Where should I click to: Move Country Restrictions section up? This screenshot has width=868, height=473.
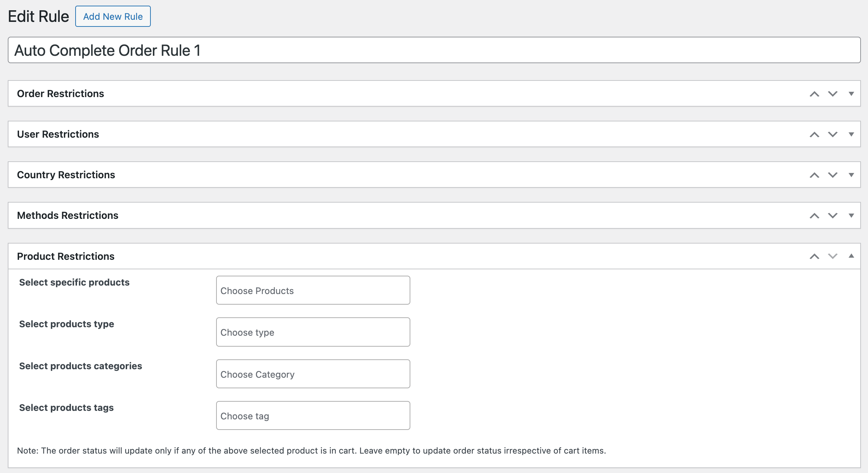(x=814, y=174)
